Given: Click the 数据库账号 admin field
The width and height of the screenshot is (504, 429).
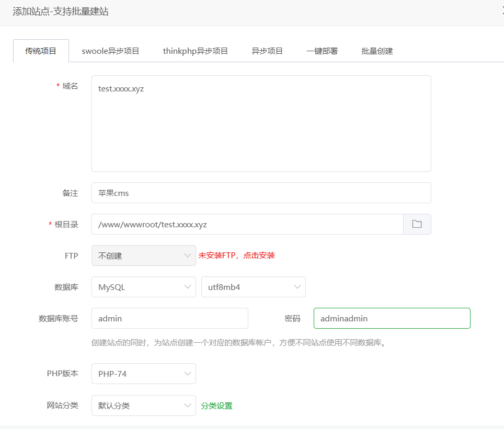Looking at the screenshot, I should pos(169,318).
